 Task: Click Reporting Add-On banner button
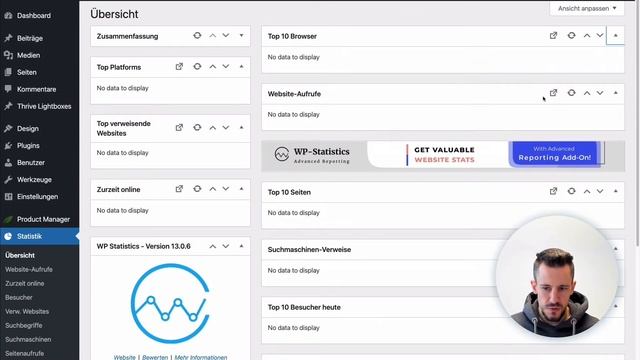[x=554, y=154]
